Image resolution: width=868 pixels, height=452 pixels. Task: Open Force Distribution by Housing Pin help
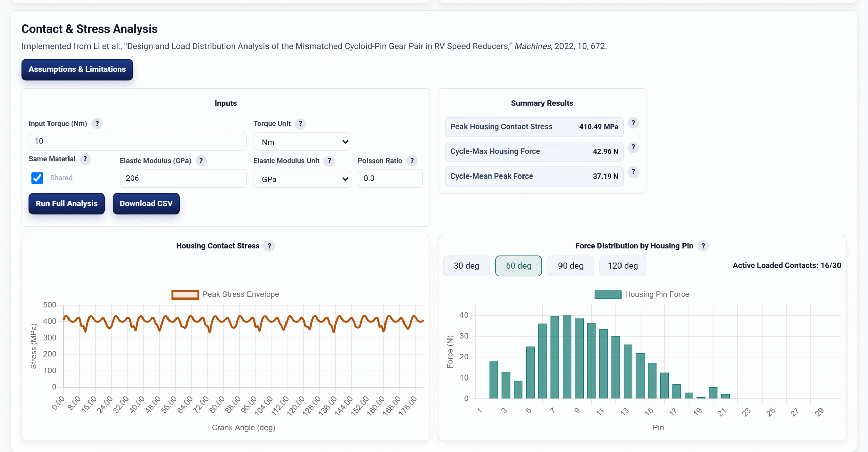pos(703,246)
